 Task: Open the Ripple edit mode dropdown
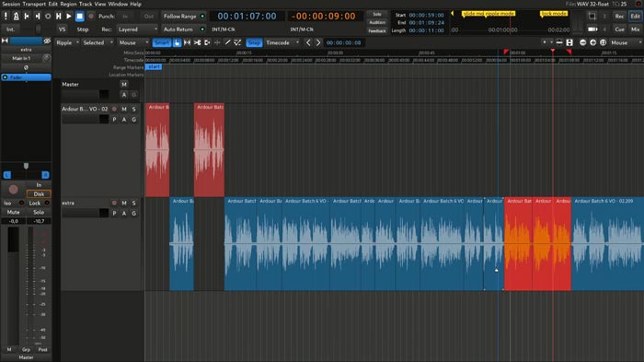(x=68, y=42)
